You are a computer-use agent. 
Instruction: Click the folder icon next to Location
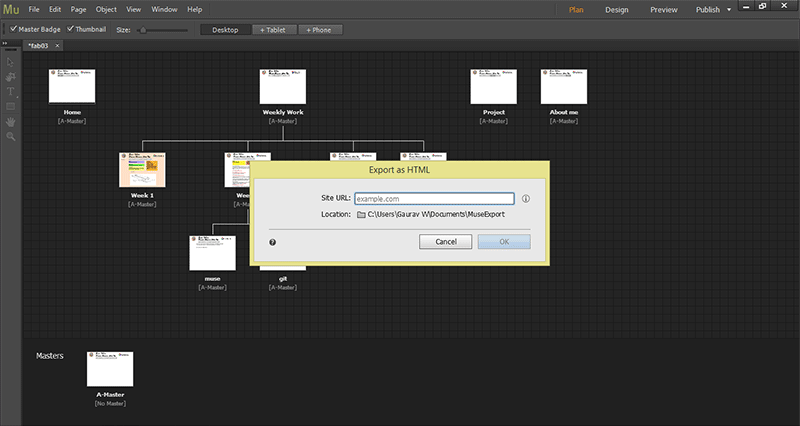(x=361, y=215)
